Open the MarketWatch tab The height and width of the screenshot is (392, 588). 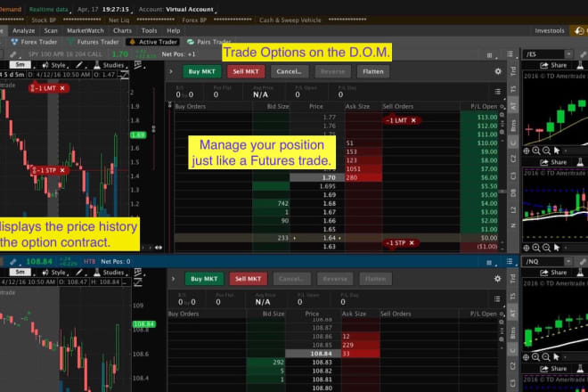[x=86, y=31]
